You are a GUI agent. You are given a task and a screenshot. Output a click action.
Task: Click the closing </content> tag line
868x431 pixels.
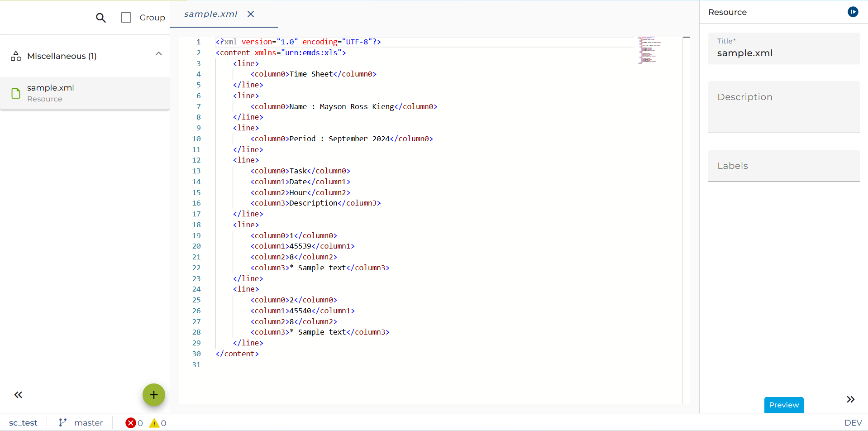coord(237,354)
